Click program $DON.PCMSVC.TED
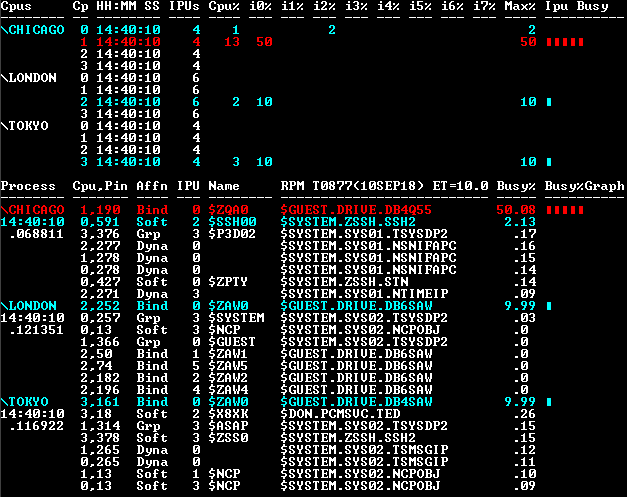Screen dimensions: 627x497 click(340, 414)
